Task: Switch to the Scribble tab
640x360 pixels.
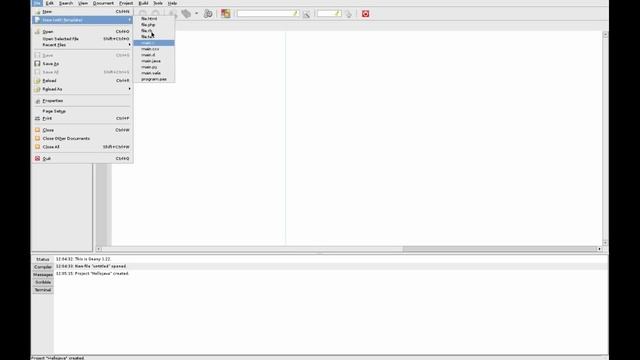Action: click(43, 282)
